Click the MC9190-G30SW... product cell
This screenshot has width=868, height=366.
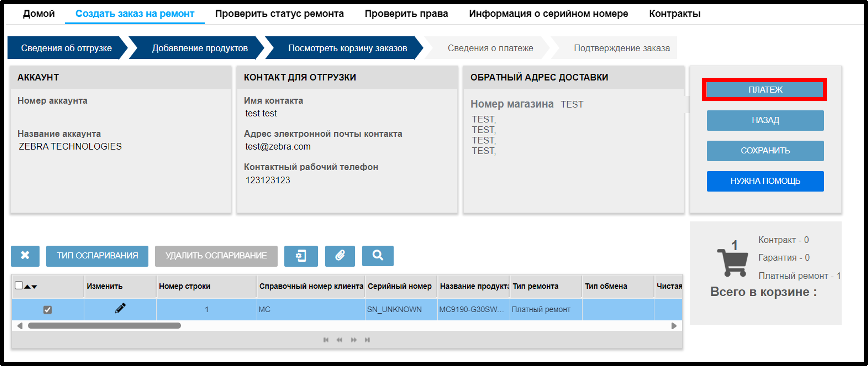(474, 309)
